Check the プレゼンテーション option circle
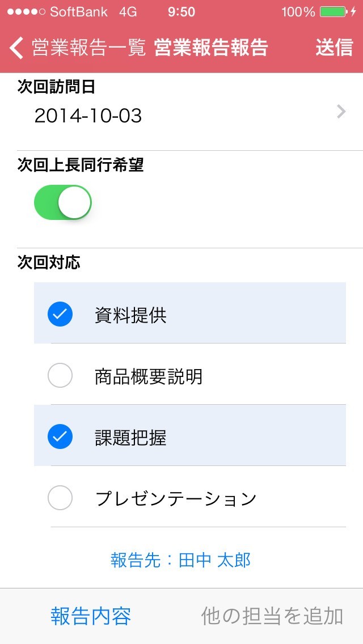The image size is (363, 644). click(60, 498)
